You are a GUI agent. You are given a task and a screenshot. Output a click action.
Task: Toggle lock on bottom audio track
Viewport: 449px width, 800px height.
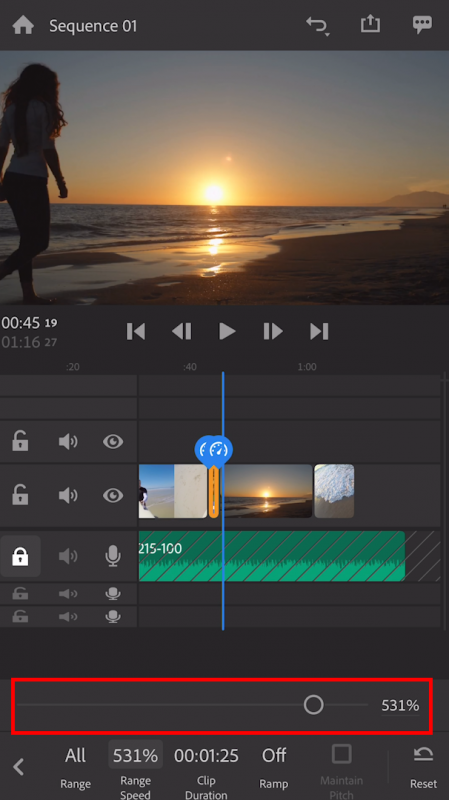point(20,616)
